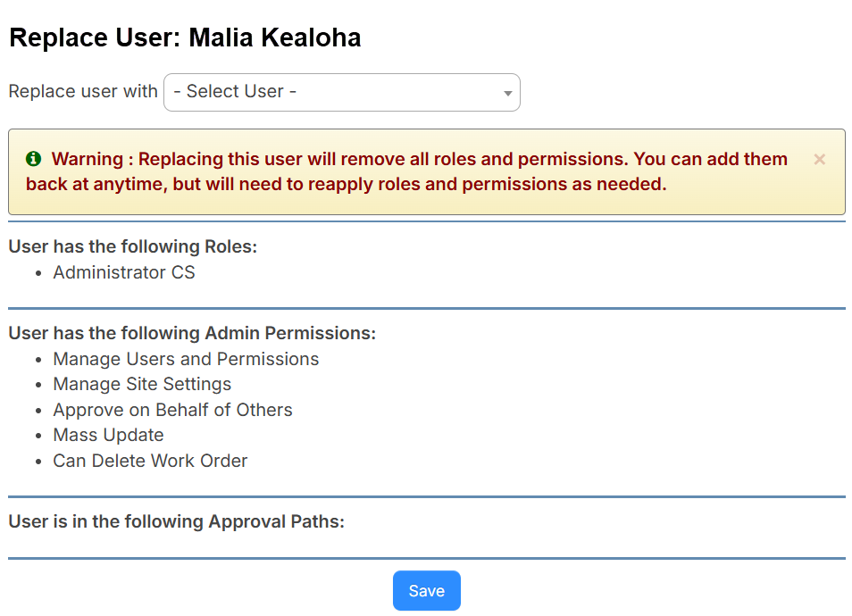Click the 'Replace User: Malia Kealoha' heading
This screenshot has height=616, width=852.
point(185,37)
